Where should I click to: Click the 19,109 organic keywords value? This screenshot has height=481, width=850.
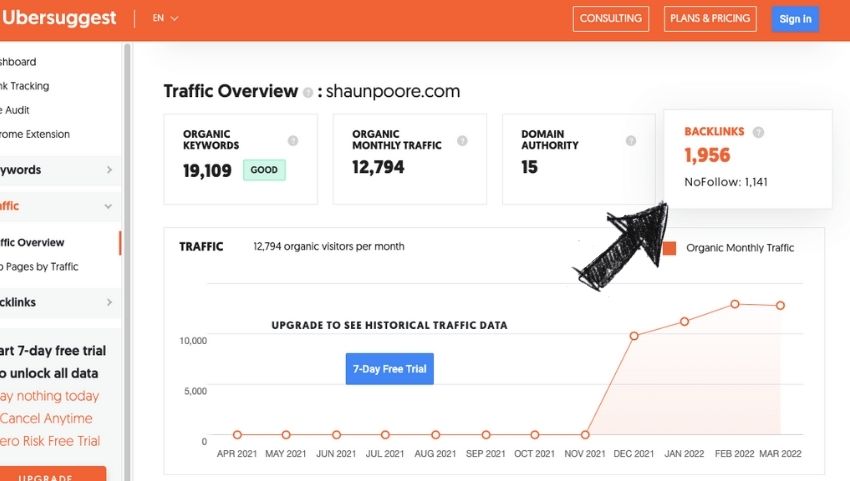[207, 171]
